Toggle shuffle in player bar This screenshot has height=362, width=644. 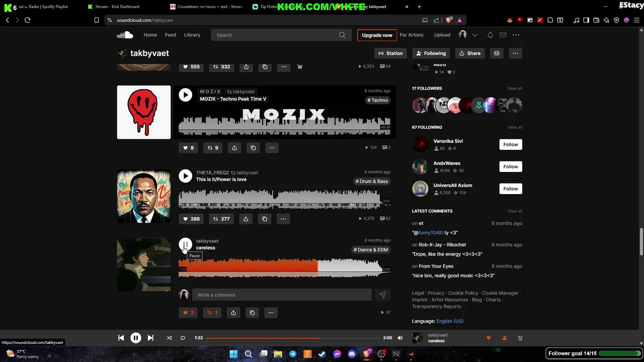click(x=169, y=338)
